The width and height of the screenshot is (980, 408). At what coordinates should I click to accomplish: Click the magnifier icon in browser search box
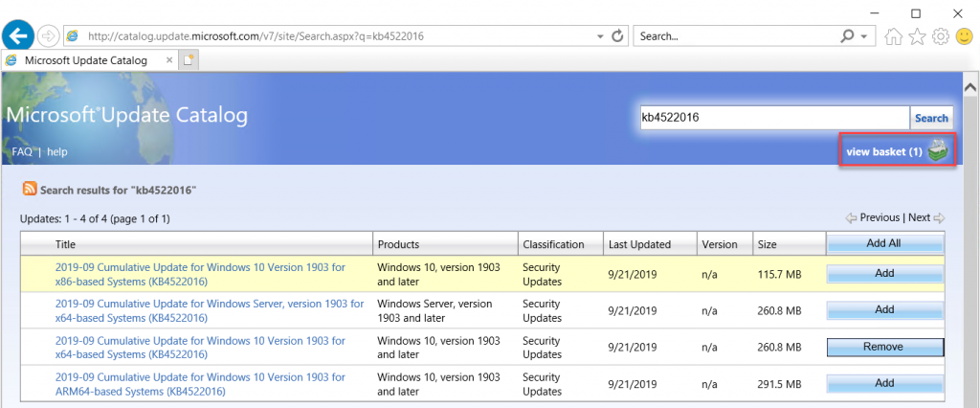point(848,36)
